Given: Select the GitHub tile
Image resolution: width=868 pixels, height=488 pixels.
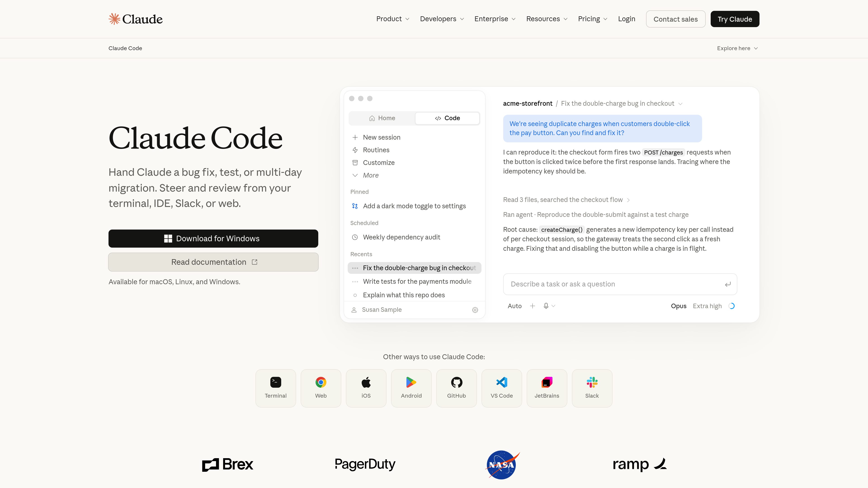Looking at the screenshot, I should click(457, 388).
